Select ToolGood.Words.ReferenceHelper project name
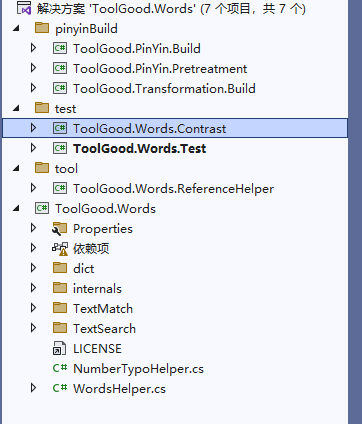Screen dimensions: 362x424 [x=173, y=189]
